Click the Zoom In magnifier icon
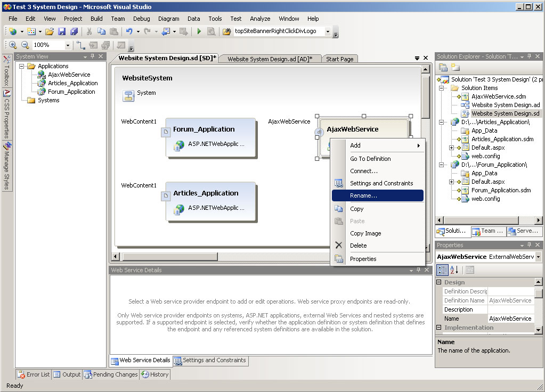This screenshot has width=545, height=392. 13,45
